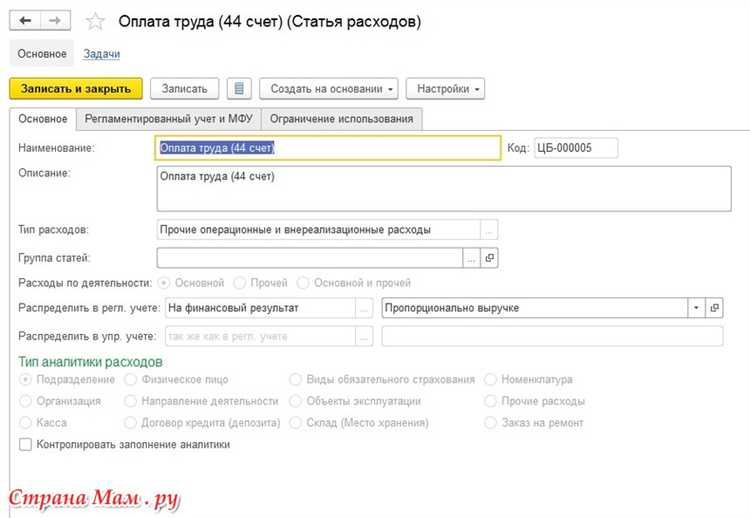Screen dimensions: 750x518
Task: Choose Склад (Место хранения) analytics type
Action: pos(296,423)
